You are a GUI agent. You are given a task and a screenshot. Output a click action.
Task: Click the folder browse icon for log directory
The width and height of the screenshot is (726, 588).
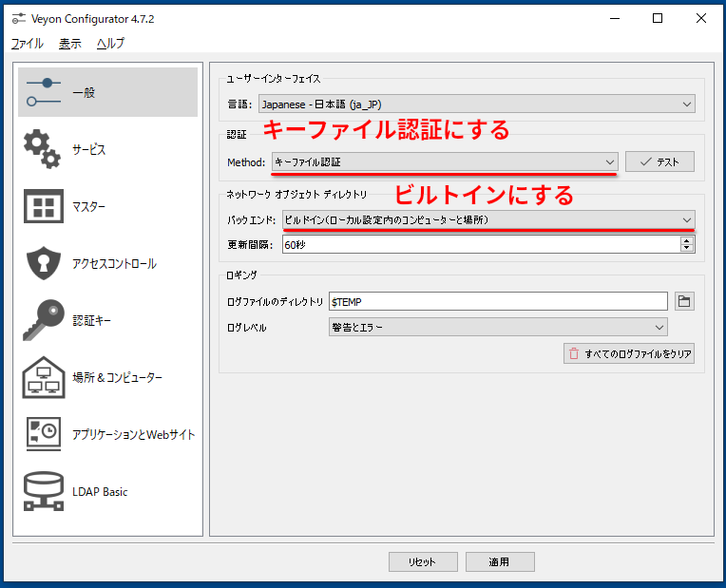[684, 301]
